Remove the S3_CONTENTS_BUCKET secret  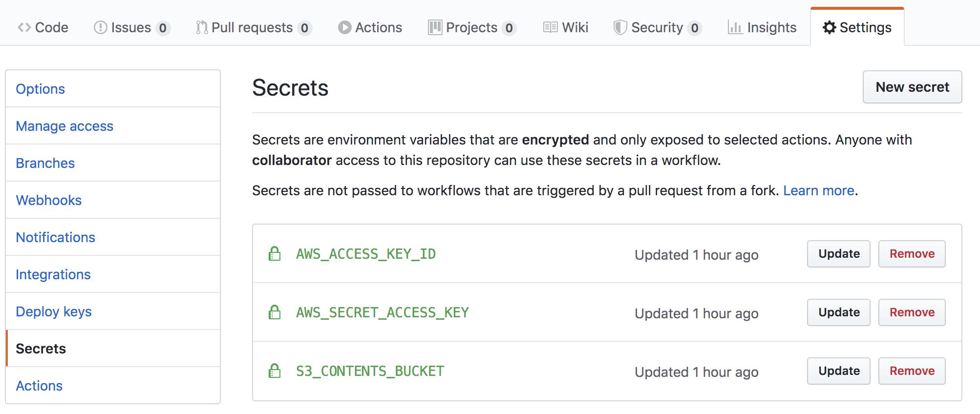912,371
